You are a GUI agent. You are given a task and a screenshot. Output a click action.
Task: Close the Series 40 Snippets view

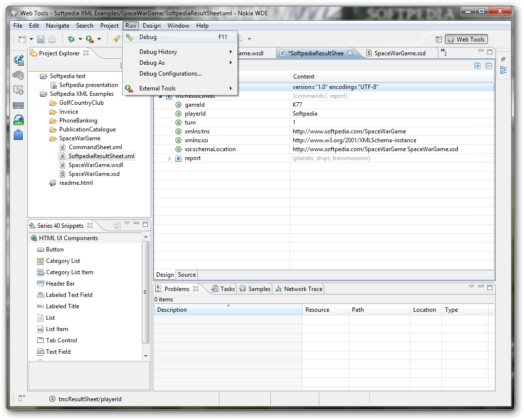click(x=90, y=225)
